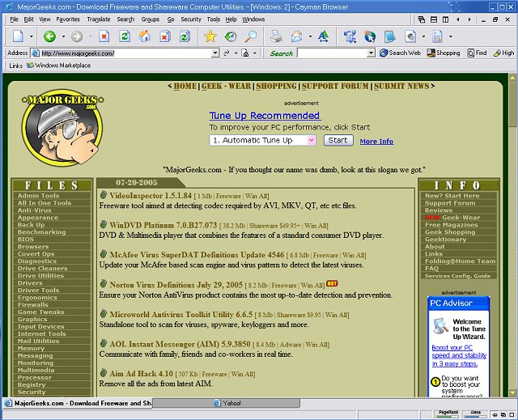Cascade windows using the title-bar icon
Viewport: 518px width, 420px height.
[x=421, y=19]
